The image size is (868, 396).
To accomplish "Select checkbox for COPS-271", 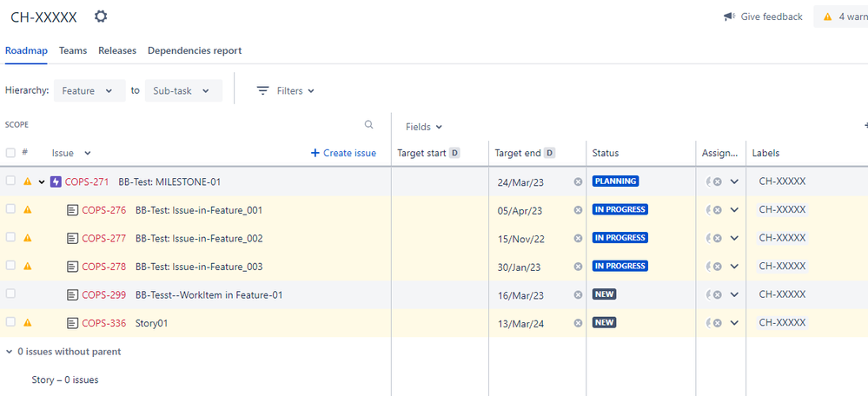I will 10,181.
